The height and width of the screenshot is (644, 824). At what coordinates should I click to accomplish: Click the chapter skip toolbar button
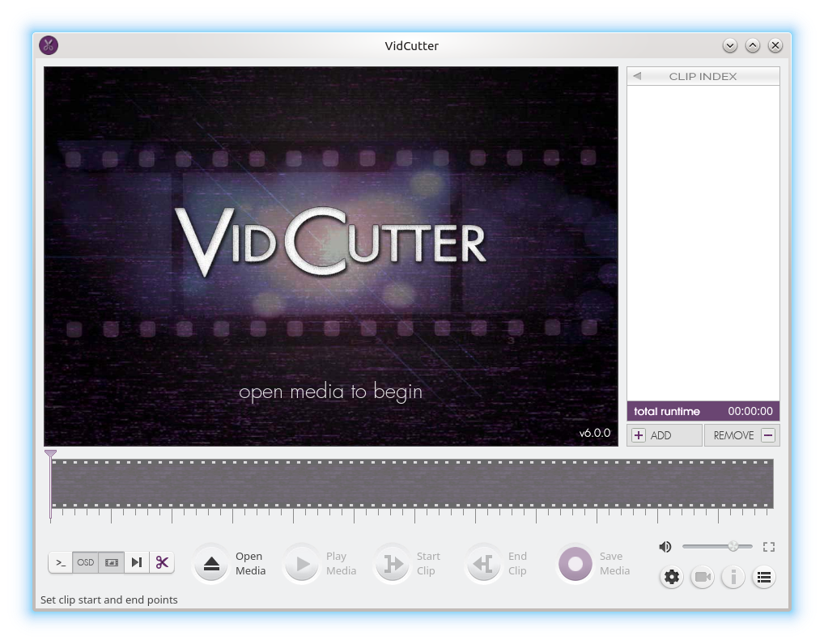coord(137,562)
